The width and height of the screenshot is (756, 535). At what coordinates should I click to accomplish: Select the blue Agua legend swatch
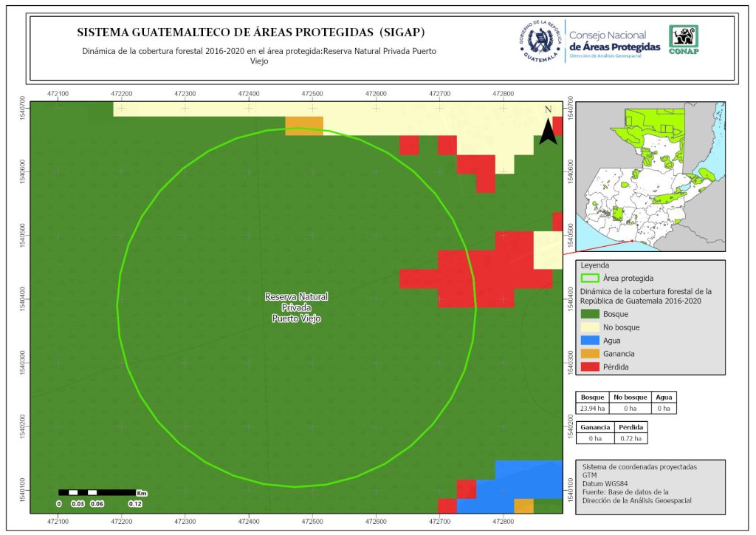pos(590,341)
